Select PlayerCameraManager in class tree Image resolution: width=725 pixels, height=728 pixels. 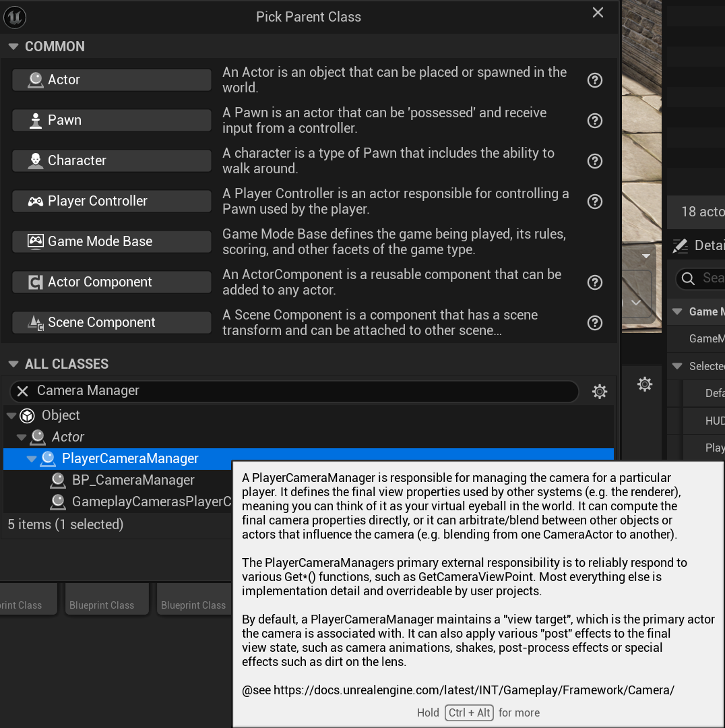308,459
